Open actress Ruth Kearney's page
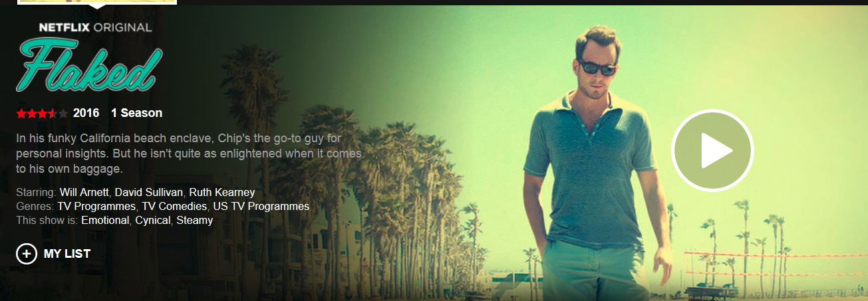 [222, 193]
